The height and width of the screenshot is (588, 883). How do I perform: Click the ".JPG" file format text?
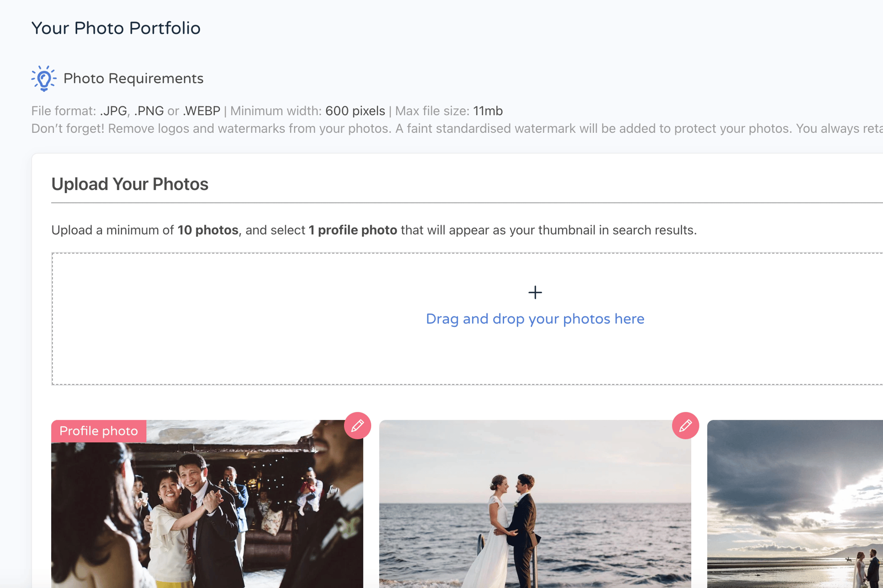tap(114, 111)
